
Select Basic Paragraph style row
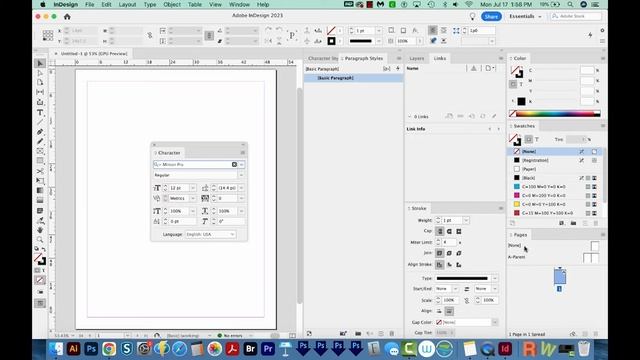click(353, 78)
